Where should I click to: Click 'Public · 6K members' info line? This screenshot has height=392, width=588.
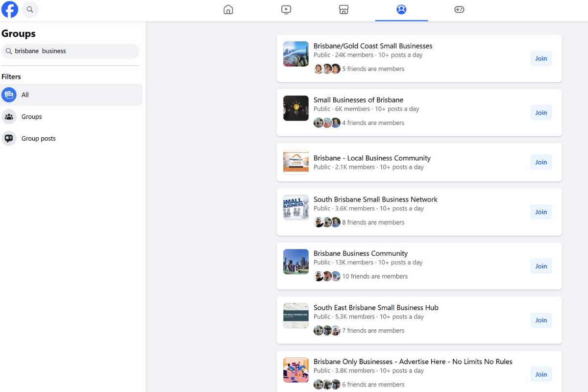pos(367,109)
